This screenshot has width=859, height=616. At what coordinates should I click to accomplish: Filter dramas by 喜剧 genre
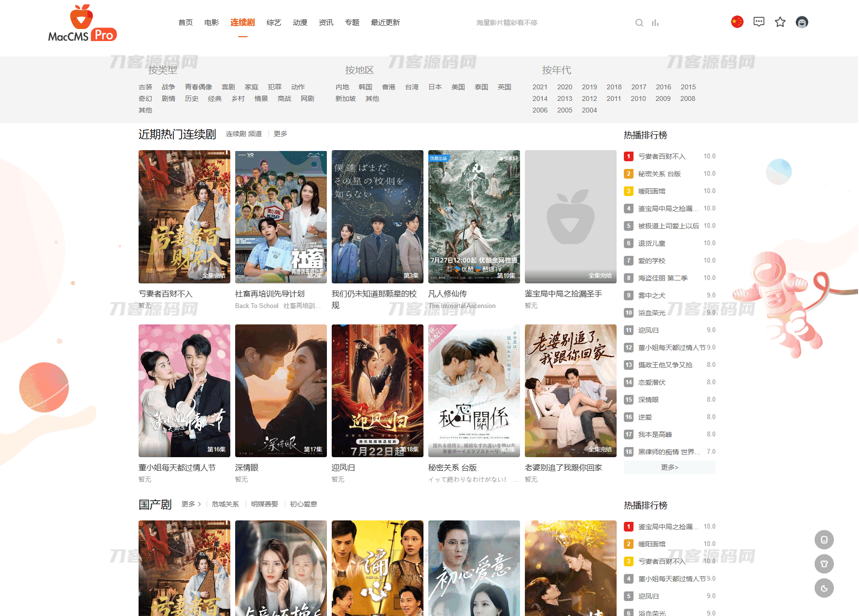coord(228,87)
